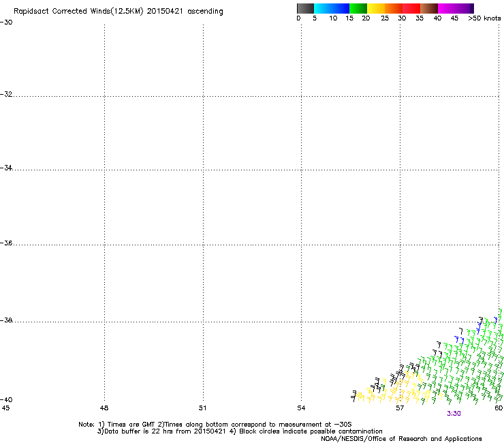Click the purple 3:30 swath time label

click(x=454, y=414)
